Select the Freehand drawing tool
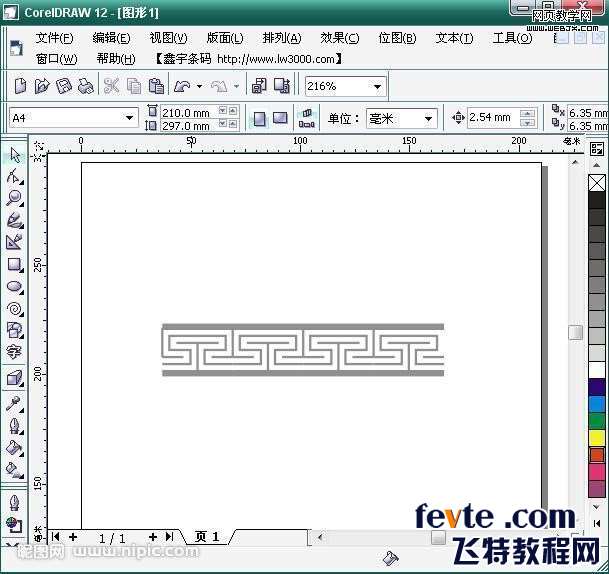609x574 pixels. click(15, 220)
